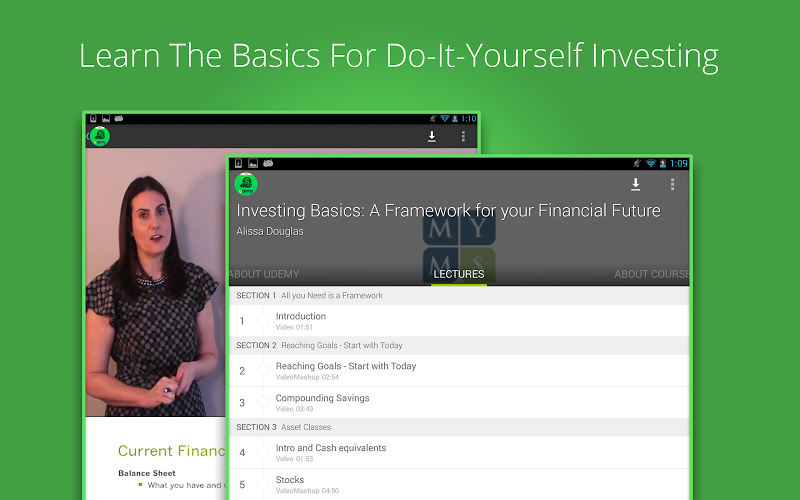This screenshot has height=500, width=800.
Task: Tap the image notification icon in front window status bar
Action: (253, 163)
